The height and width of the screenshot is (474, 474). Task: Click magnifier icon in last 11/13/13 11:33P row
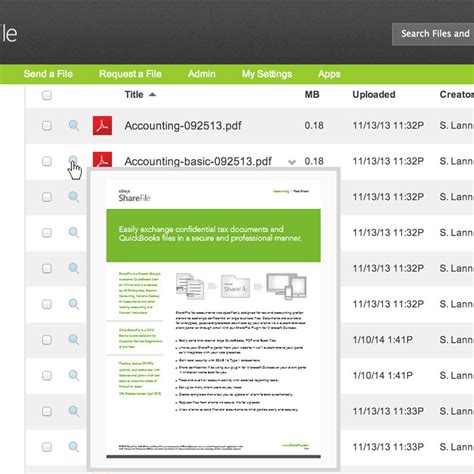click(x=74, y=447)
